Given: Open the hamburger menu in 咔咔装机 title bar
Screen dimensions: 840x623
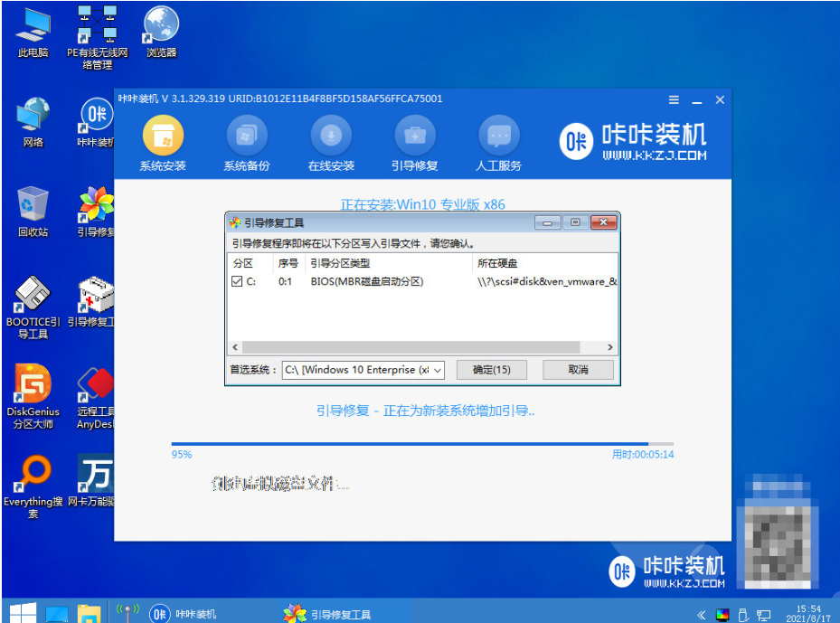Looking at the screenshot, I should pos(674,99).
